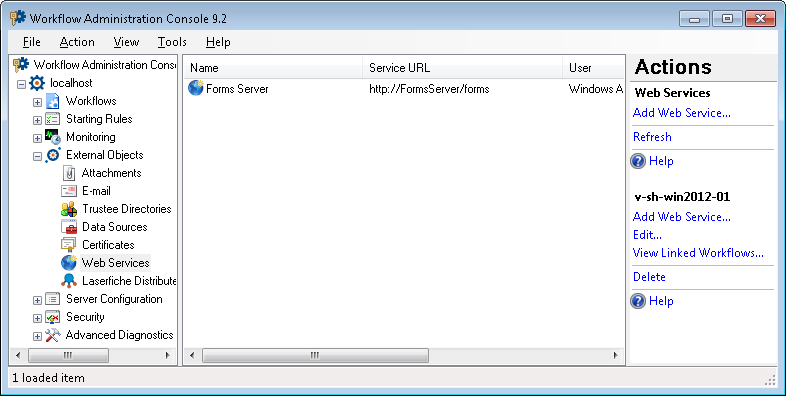Expand the Starting Rules tree node
This screenshot has width=786, height=396.
tap(37, 120)
